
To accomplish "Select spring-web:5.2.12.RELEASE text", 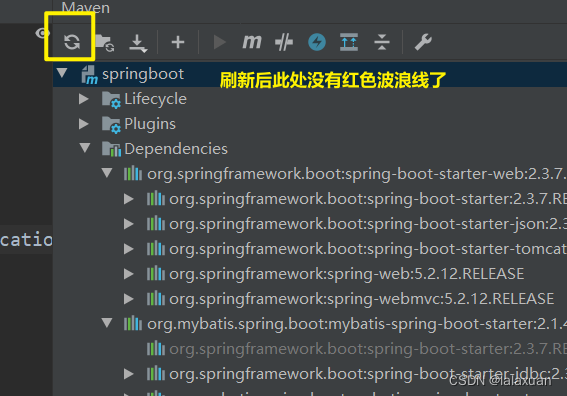I will [347, 274].
